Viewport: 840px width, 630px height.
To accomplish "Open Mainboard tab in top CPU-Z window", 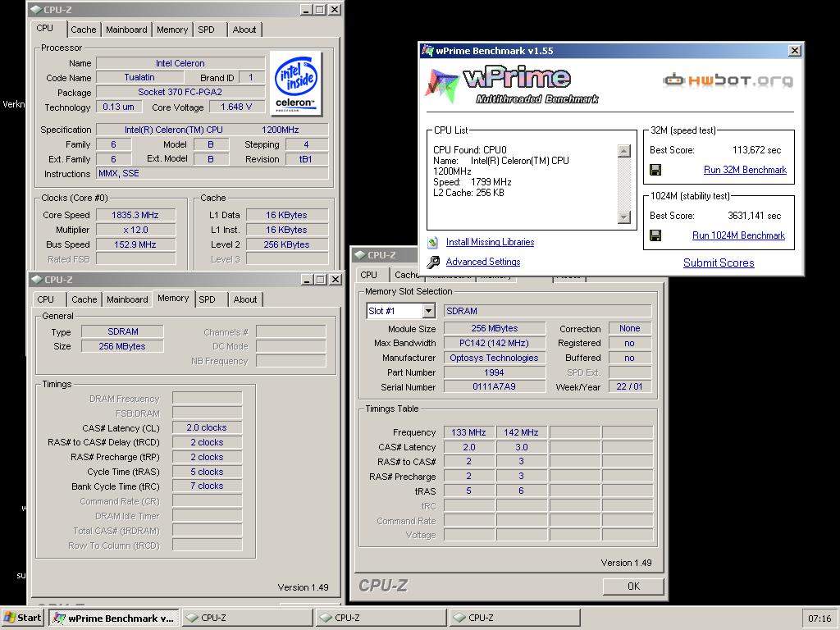I will pos(126,30).
